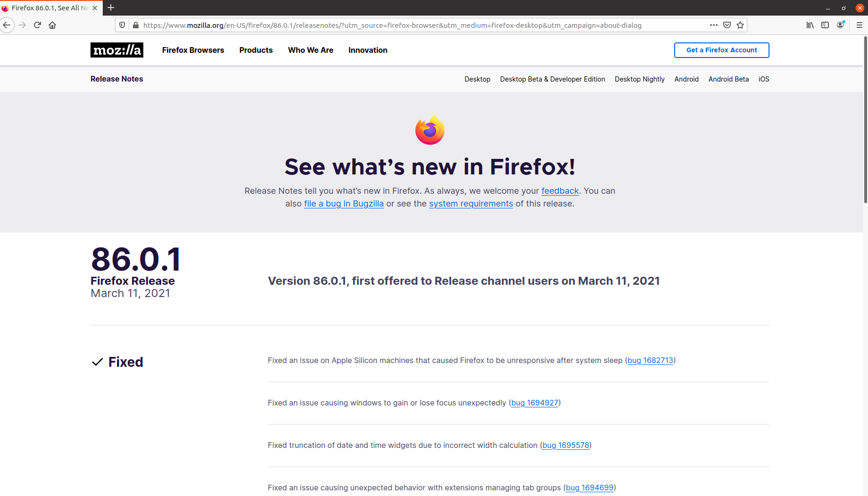
Task: Click the Get a Firefox Account button
Action: (721, 50)
